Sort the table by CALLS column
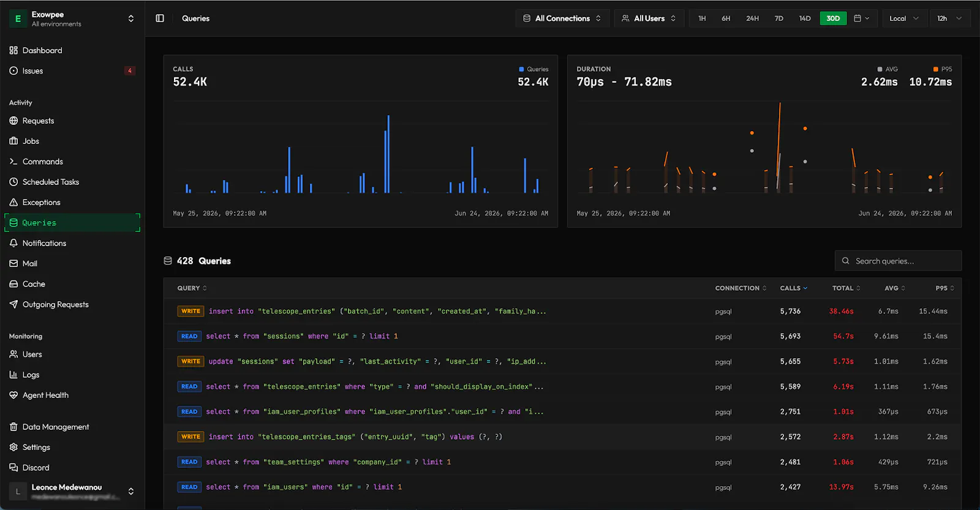 [x=794, y=288]
